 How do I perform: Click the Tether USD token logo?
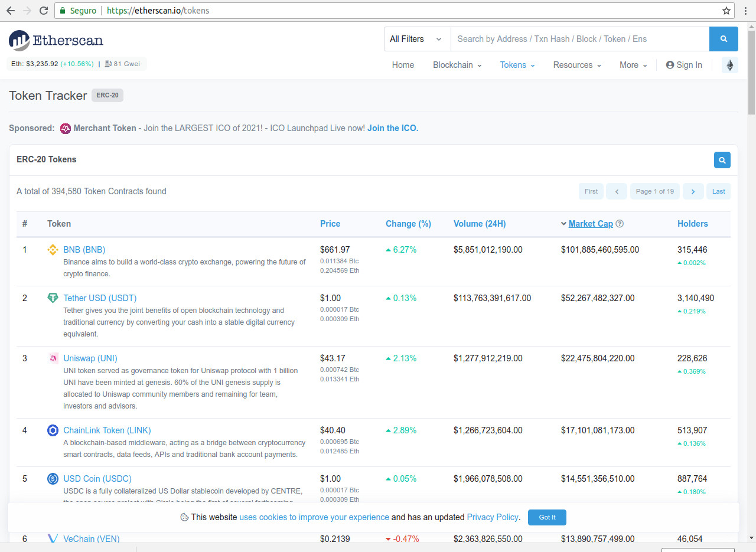pos(53,298)
